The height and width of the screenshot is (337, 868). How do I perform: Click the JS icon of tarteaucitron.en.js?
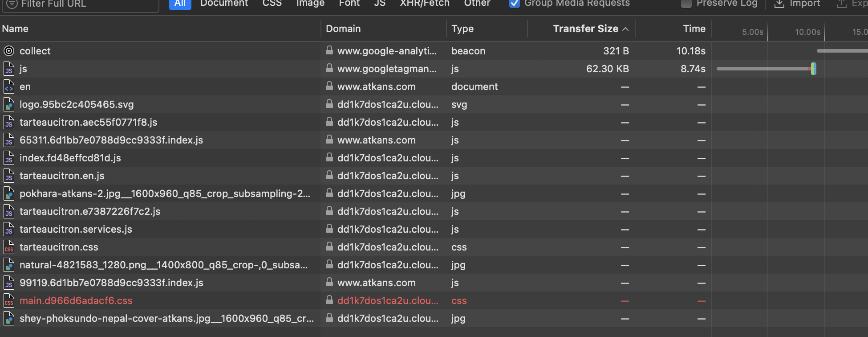coord(9,176)
